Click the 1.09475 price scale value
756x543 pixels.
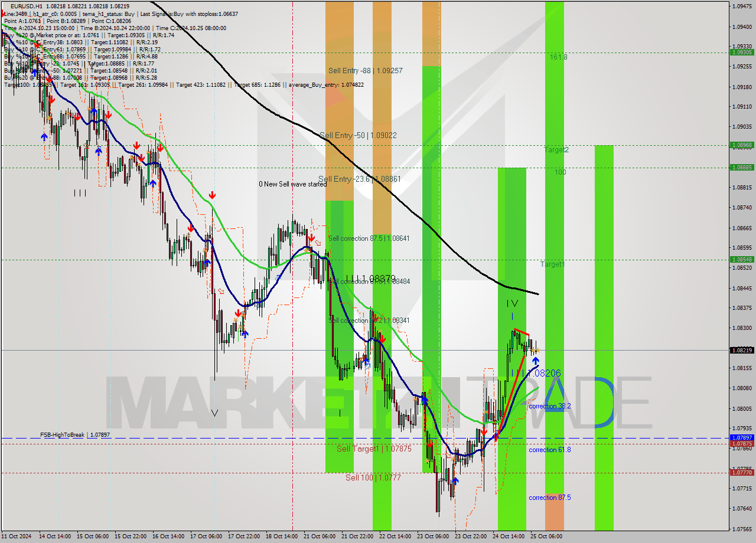pos(742,6)
